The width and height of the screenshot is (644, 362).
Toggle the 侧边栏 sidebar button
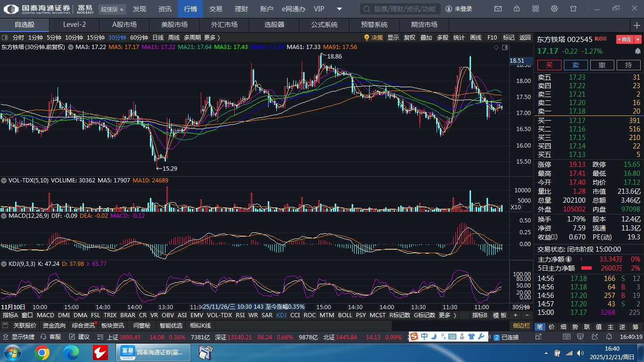pos(521,326)
